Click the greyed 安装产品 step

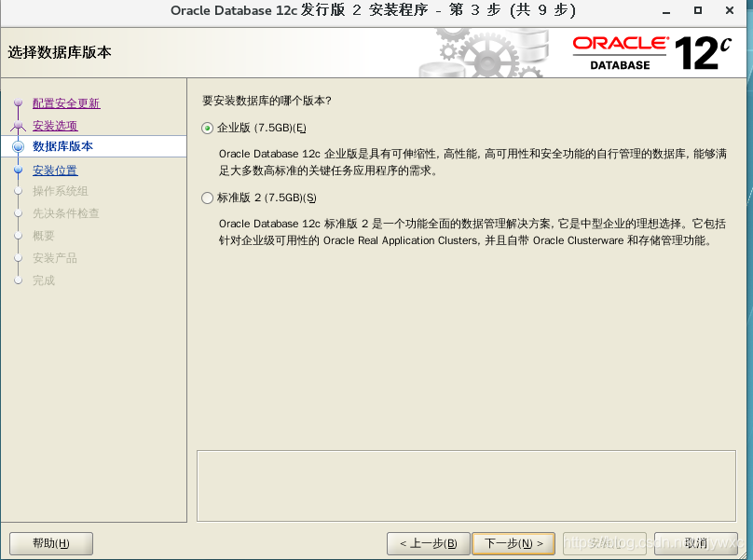point(55,258)
